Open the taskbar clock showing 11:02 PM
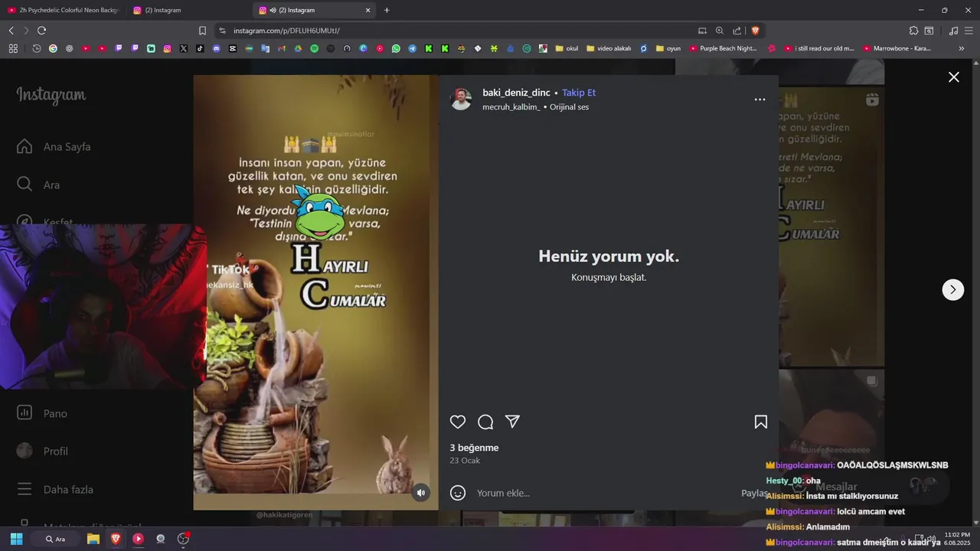 coord(957,539)
